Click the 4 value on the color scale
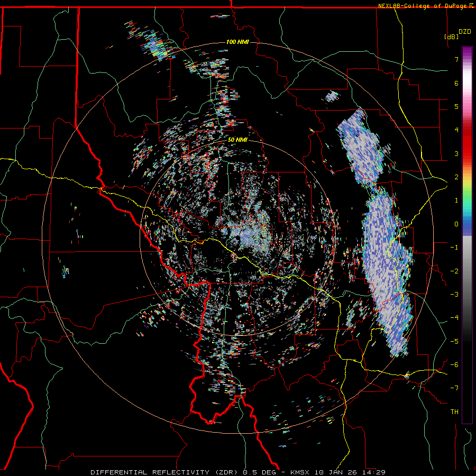 coord(456,130)
